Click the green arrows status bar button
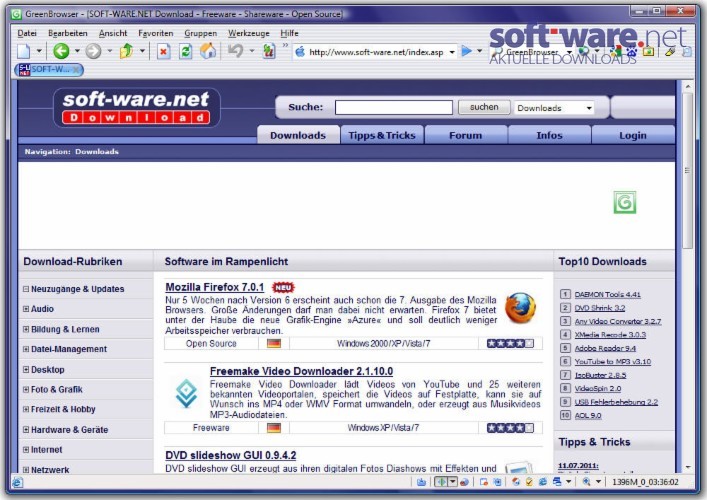707x500 pixels. point(441,482)
